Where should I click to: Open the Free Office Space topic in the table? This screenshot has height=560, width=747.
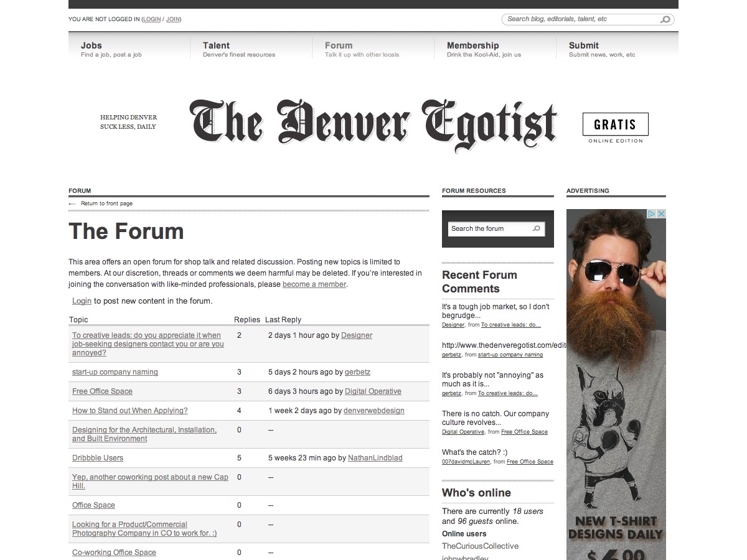pyautogui.click(x=102, y=391)
